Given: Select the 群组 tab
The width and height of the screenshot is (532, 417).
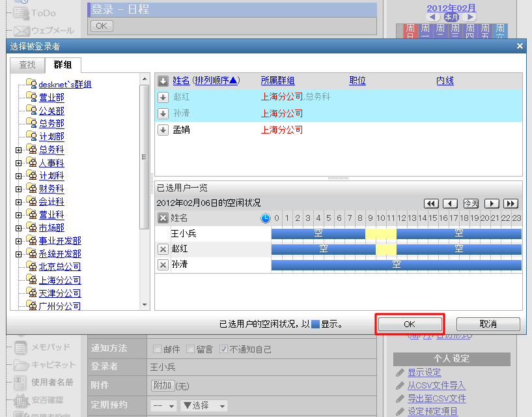Looking at the screenshot, I should (x=63, y=65).
